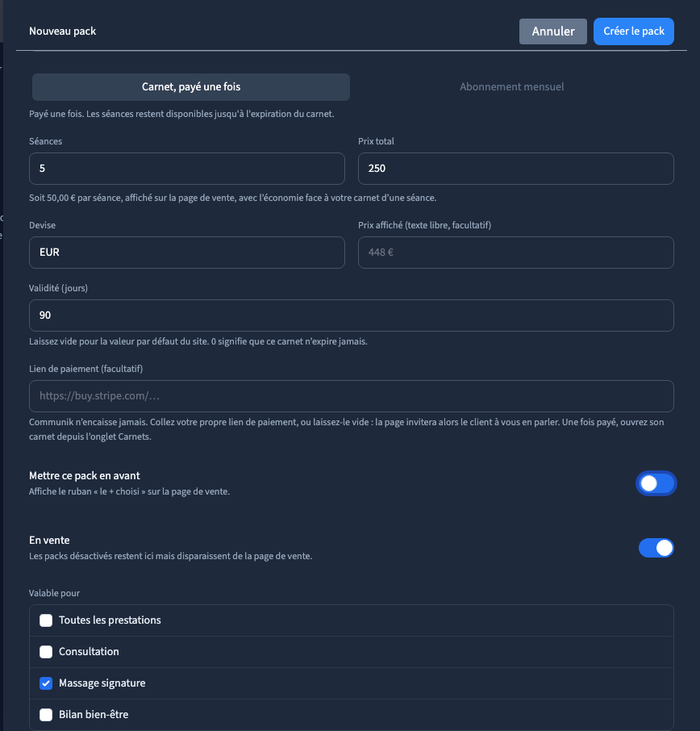Disable the En vente toggle

tap(656, 548)
